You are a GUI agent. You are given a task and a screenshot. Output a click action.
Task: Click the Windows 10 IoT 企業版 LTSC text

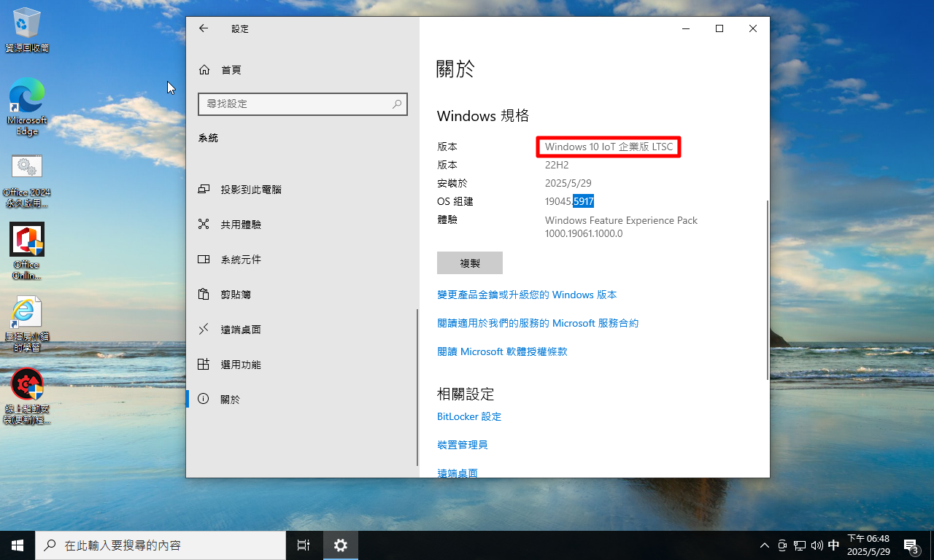(x=609, y=147)
